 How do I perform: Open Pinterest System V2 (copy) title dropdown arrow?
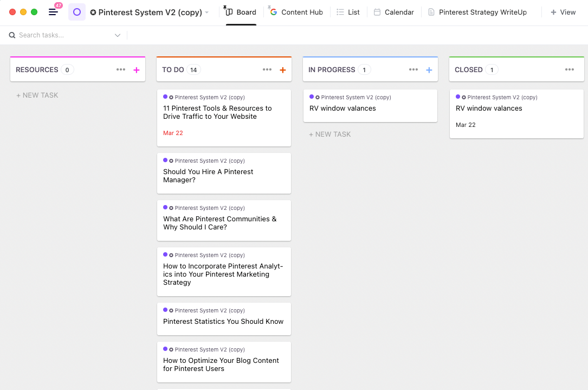pos(206,13)
